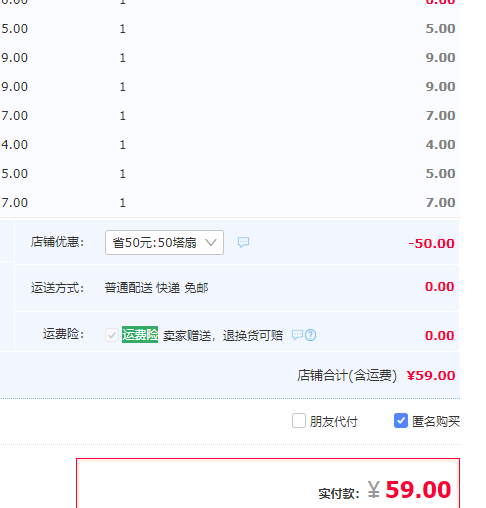
Task: Click the 卖家赠送，退换货可赔 description
Action: tap(223, 335)
